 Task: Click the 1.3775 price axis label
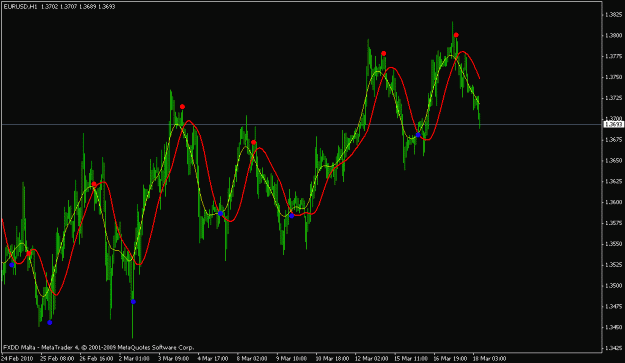(613, 56)
